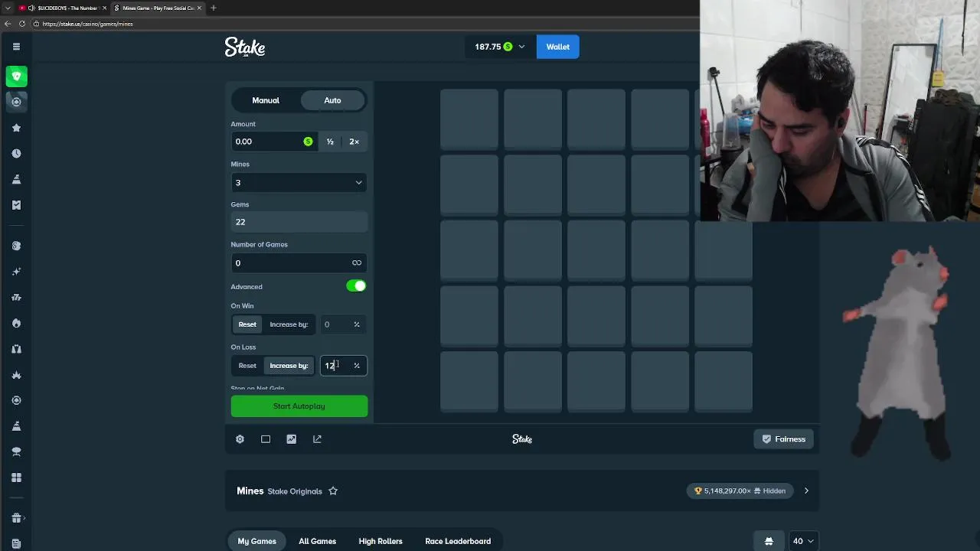Favorite Mines game with star icon
This screenshot has width=980, height=551.
coord(333,491)
